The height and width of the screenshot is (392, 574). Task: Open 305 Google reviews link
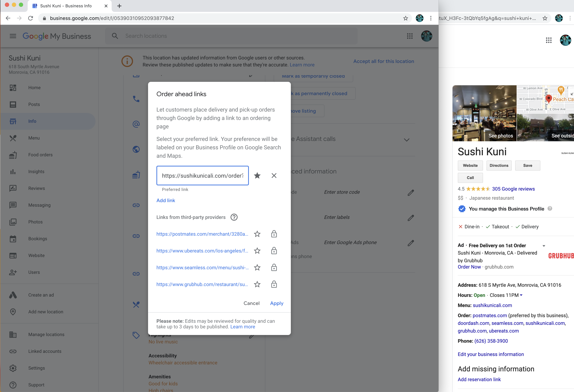click(x=513, y=189)
